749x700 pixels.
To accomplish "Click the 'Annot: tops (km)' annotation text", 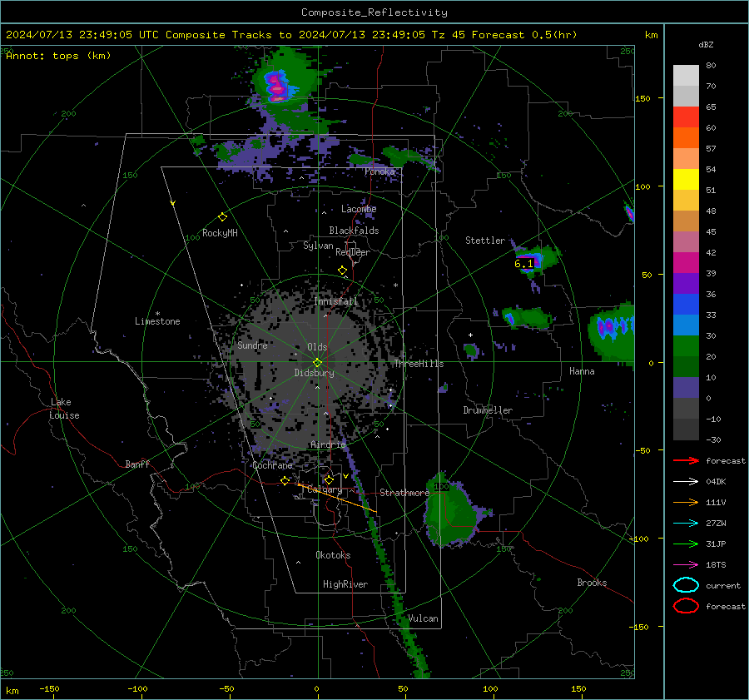I will tap(58, 56).
